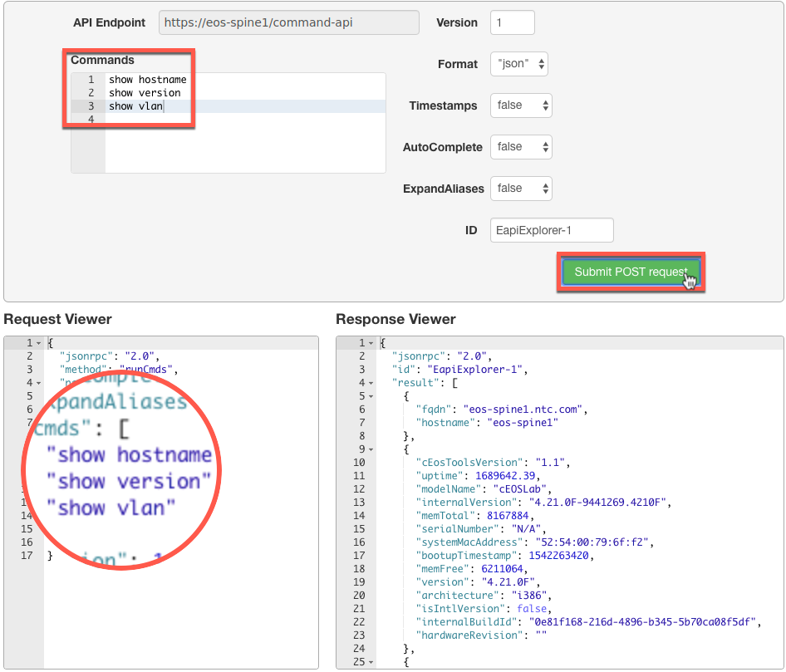Collapse line 5 fold arrow in Response Viewer
786x672 pixels.
click(371, 396)
